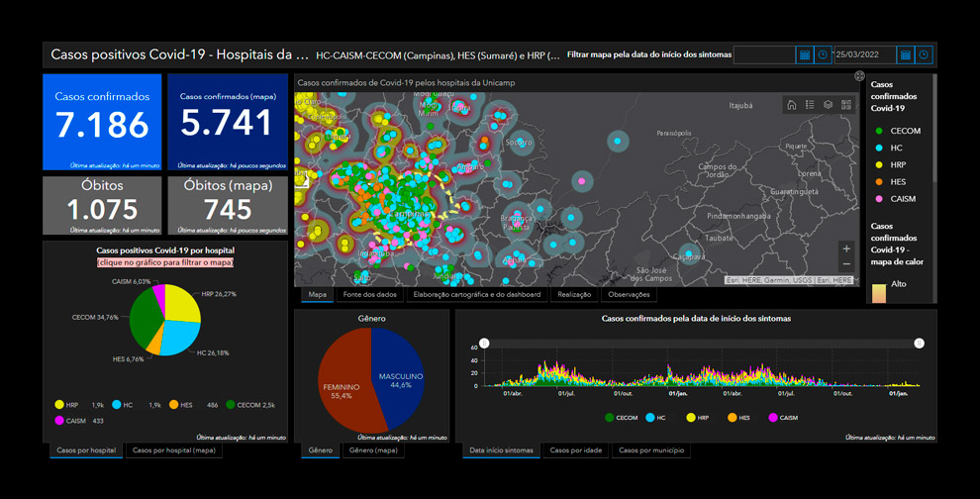Open clock time picker for start date

click(x=823, y=55)
